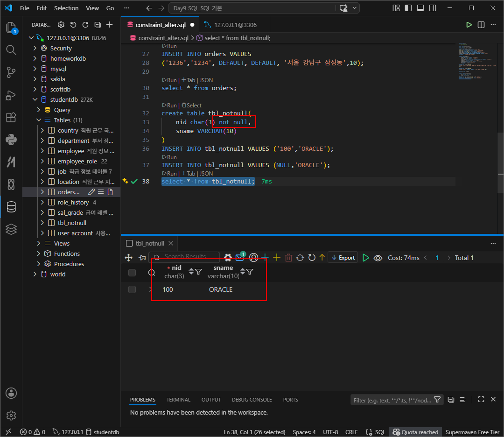
Task: Open the File menu
Action: coord(24,8)
